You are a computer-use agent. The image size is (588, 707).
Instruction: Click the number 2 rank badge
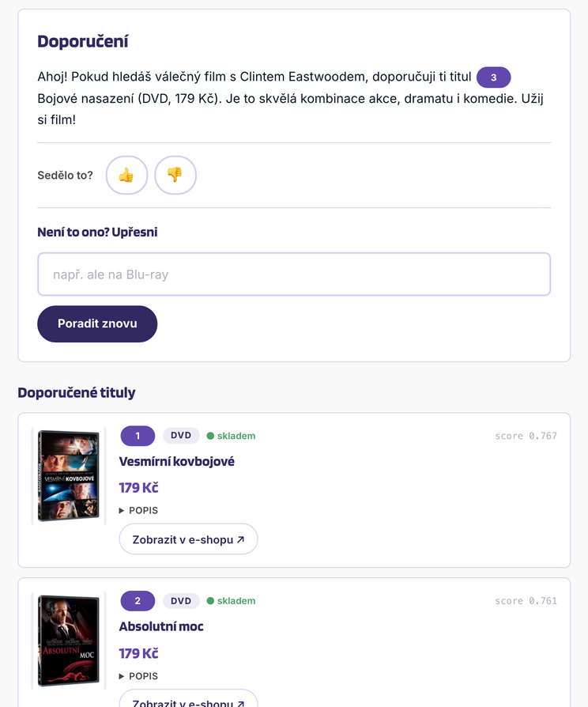tap(138, 600)
